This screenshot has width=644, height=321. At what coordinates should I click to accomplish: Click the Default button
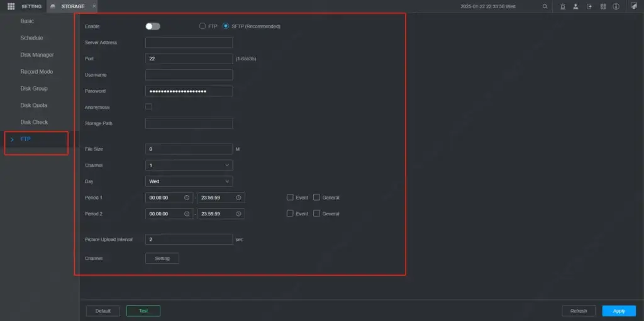[103, 311]
